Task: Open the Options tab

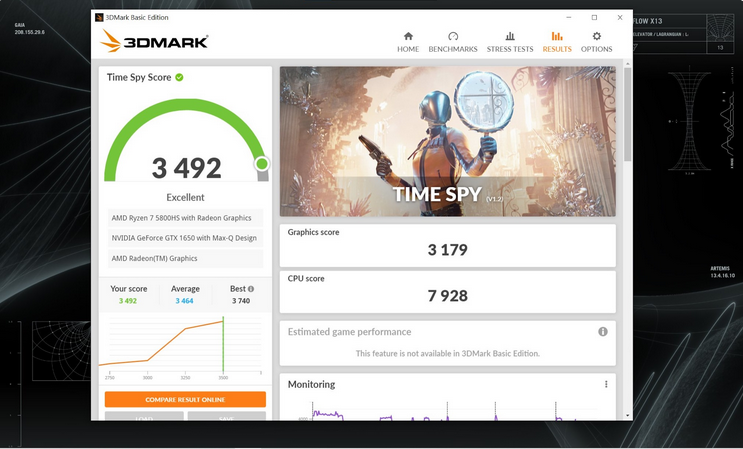Action: (x=597, y=42)
